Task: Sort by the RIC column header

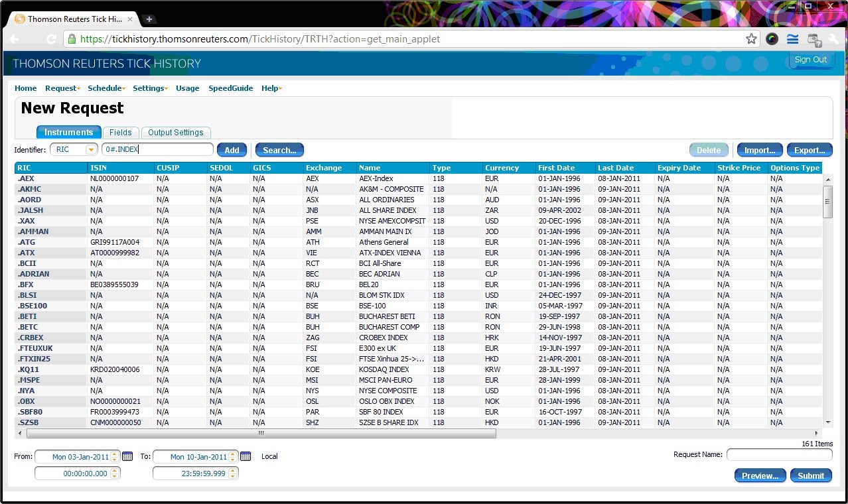Action: click(50, 168)
